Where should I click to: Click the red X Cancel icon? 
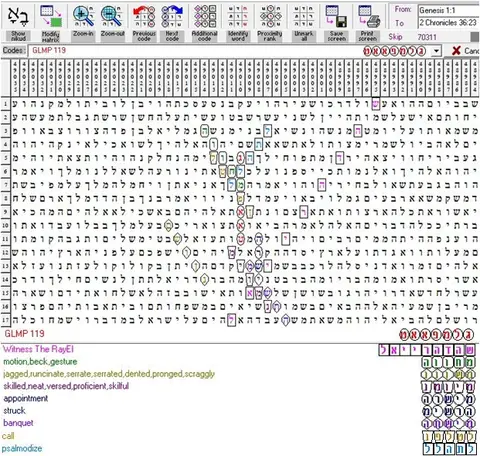[456, 51]
